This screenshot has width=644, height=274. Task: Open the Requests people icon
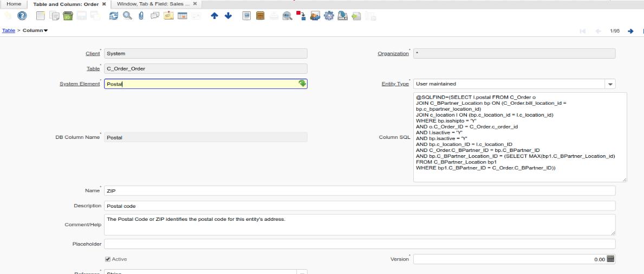point(315,16)
